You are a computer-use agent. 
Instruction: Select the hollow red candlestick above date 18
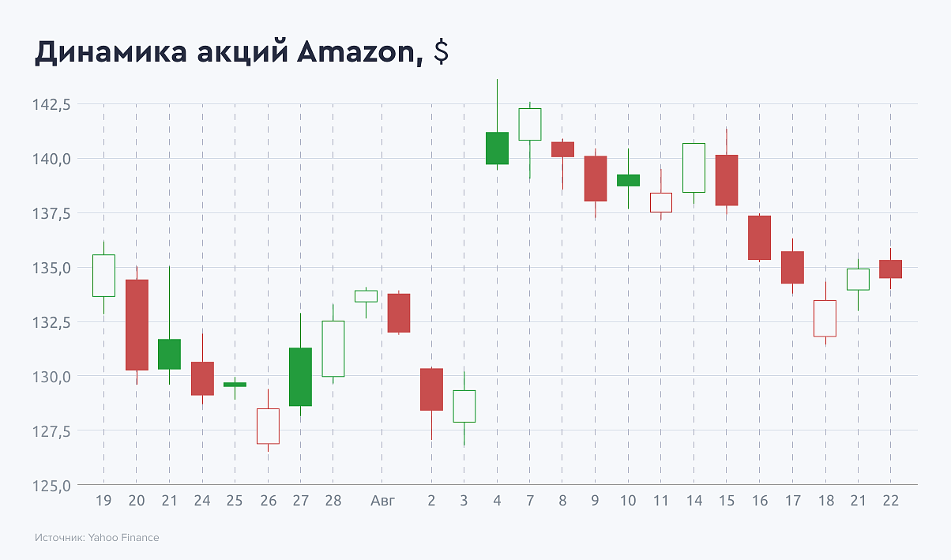click(825, 318)
